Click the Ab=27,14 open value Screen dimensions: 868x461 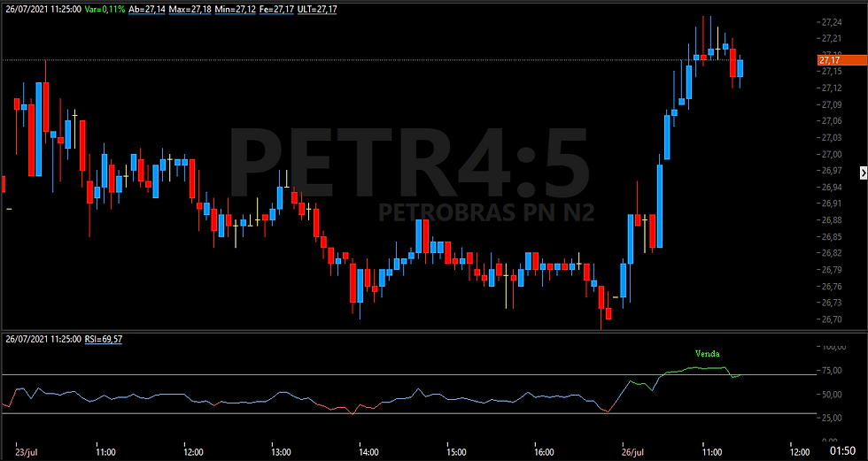pyautogui.click(x=147, y=10)
